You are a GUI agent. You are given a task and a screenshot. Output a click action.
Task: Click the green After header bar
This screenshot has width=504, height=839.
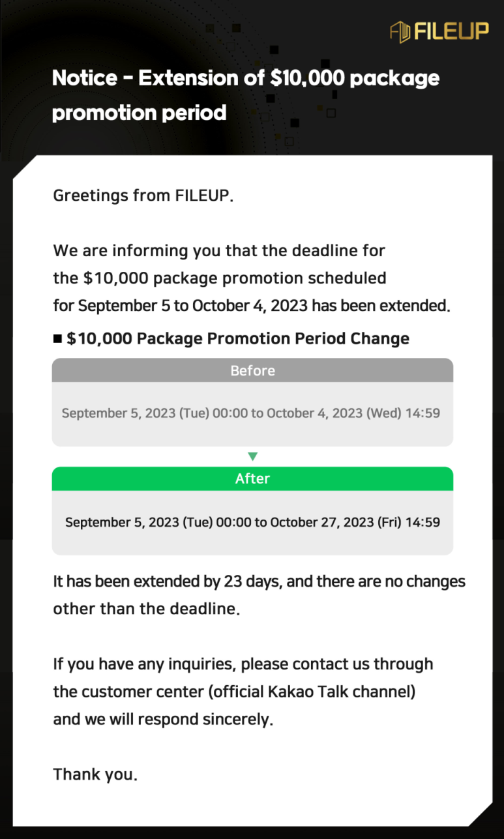click(x=252, y=478)
